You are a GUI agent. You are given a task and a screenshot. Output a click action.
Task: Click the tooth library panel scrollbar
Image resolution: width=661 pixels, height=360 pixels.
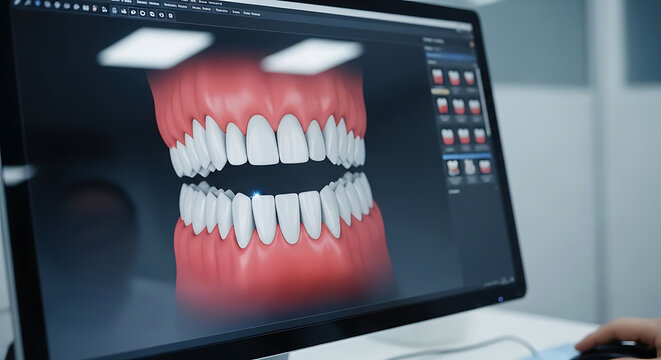pyautogui.click(x=483, y=101)
